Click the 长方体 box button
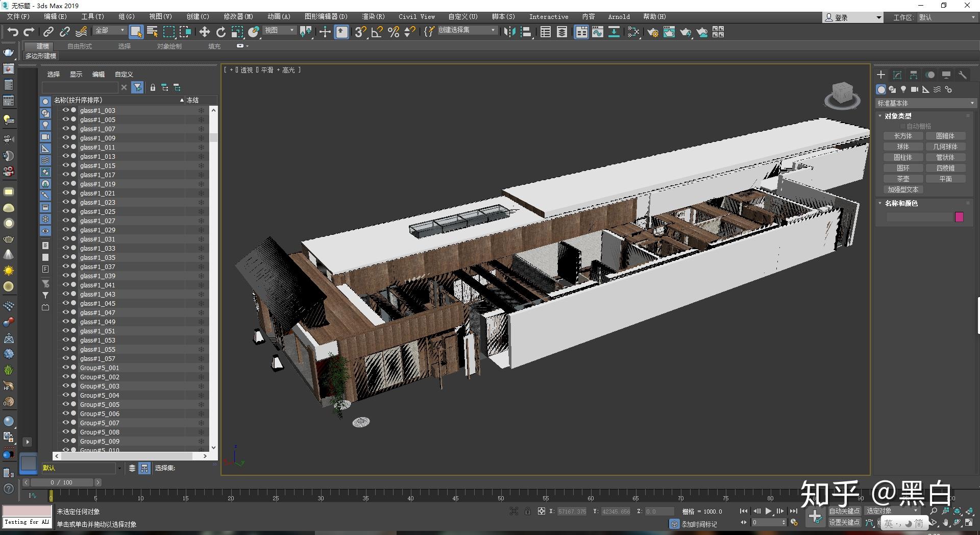The image size is (980, 535). click(x=902, y=136)
